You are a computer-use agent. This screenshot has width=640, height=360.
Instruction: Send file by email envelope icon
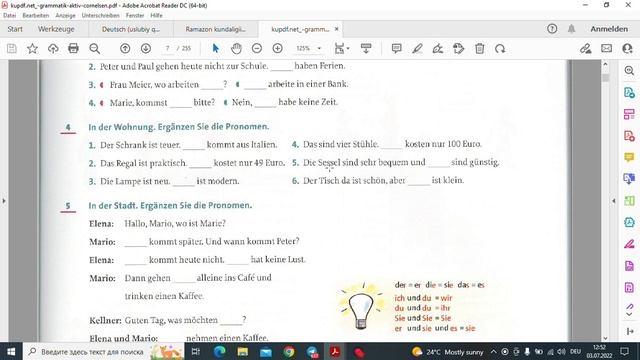point(607,48)
